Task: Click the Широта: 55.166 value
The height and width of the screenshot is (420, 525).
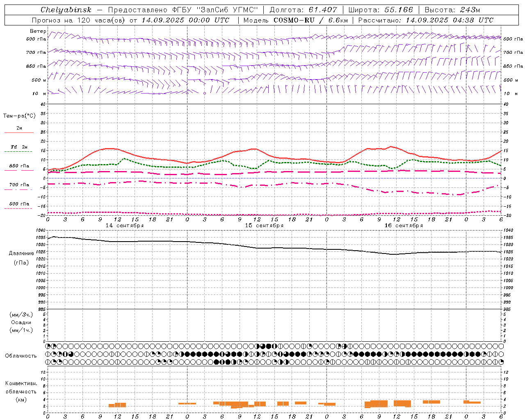Action: 380,10
